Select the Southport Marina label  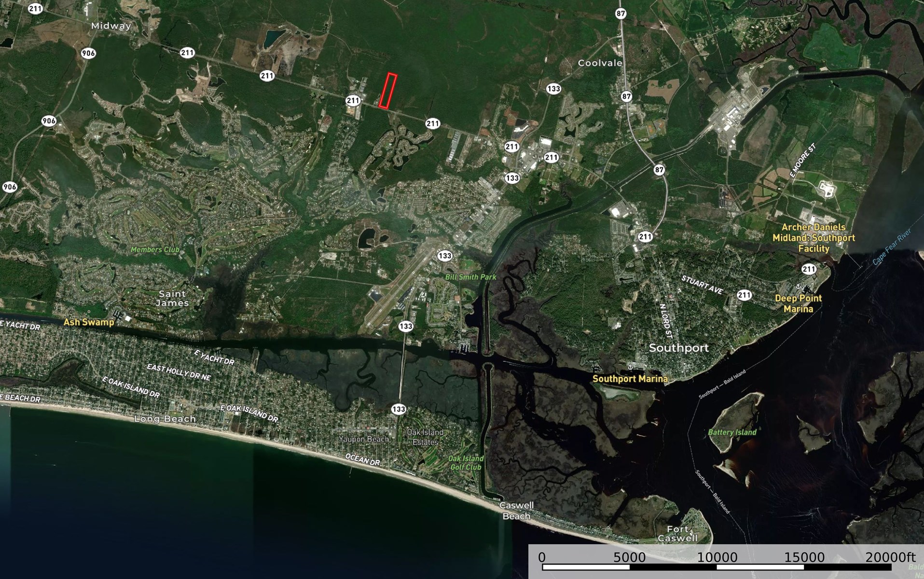pos(630,379)
